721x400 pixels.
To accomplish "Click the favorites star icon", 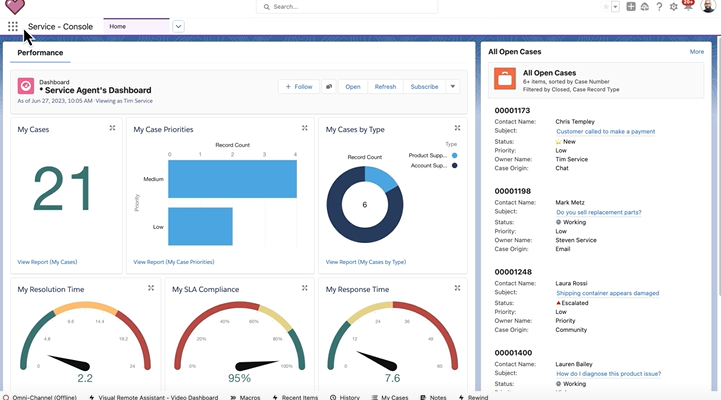I will [x=606, y=6].
